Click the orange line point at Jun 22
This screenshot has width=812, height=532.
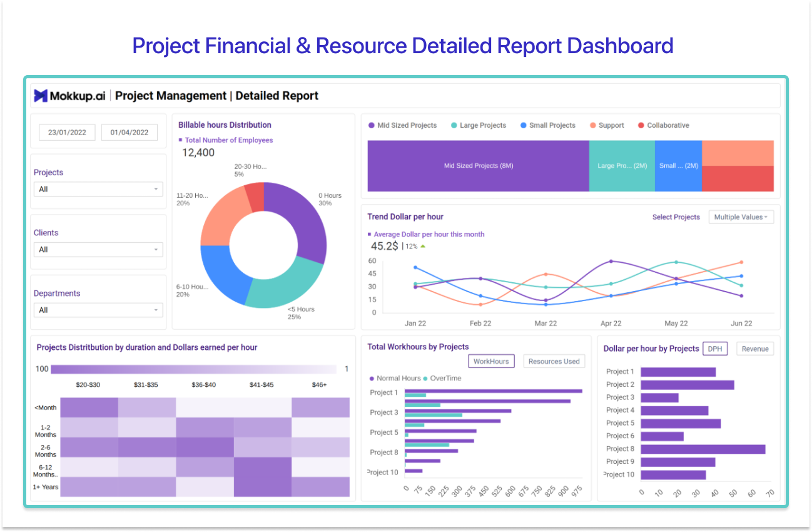coord(741,262)
